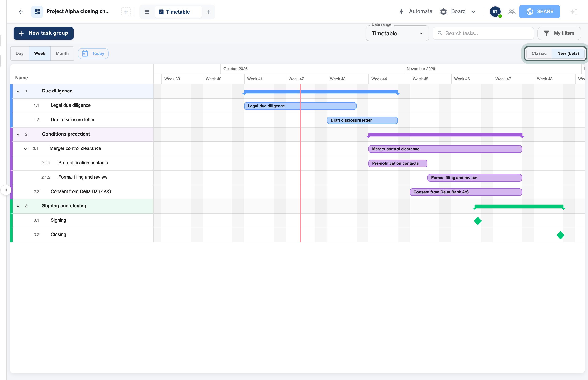Switch to Month view

point(62,54)
